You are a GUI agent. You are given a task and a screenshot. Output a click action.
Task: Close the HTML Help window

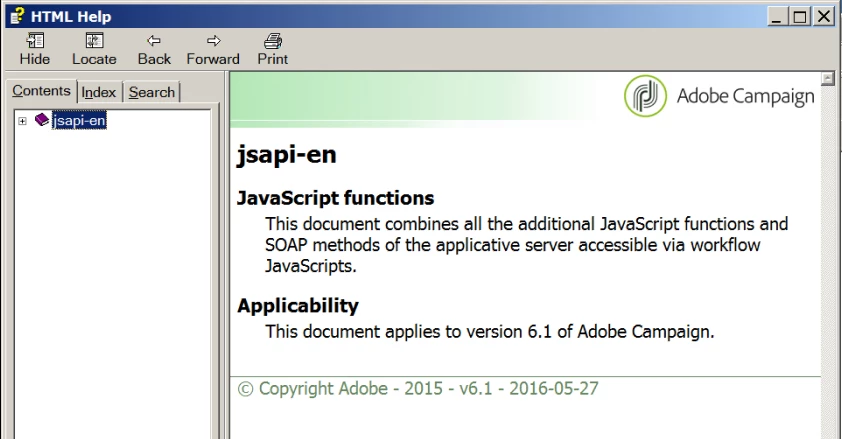coord(824,17)
